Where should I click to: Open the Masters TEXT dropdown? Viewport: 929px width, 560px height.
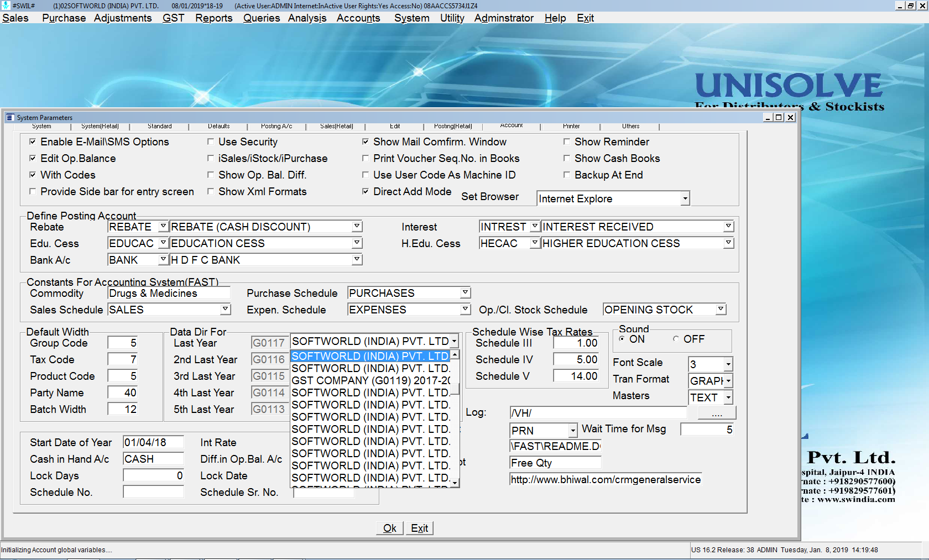[728, 397]
